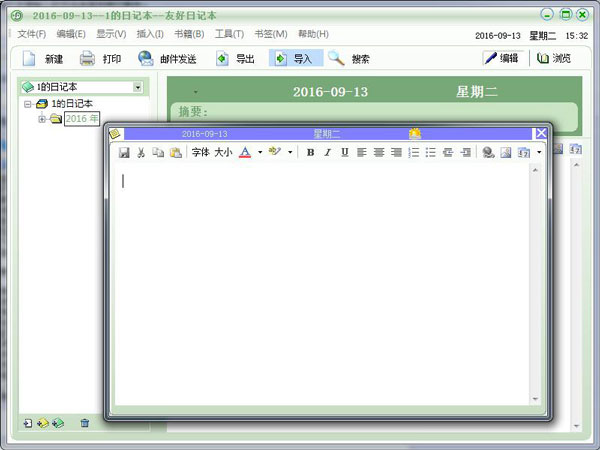Open the 编辑(E) menu
600x450 pixels.
tap(71, 34)
